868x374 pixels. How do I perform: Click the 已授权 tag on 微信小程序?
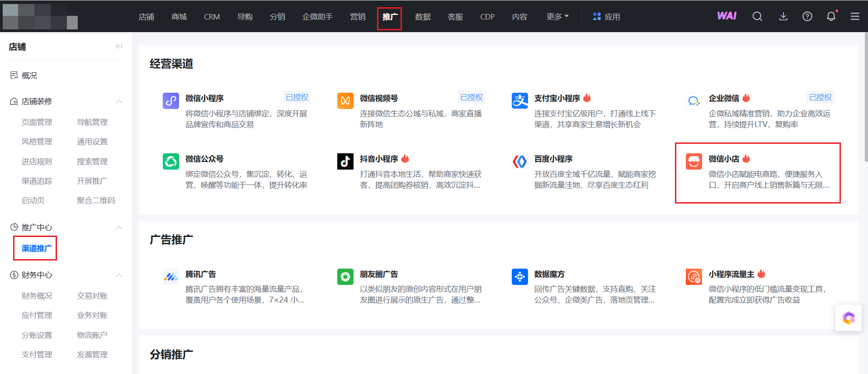(x=297, y=97)
